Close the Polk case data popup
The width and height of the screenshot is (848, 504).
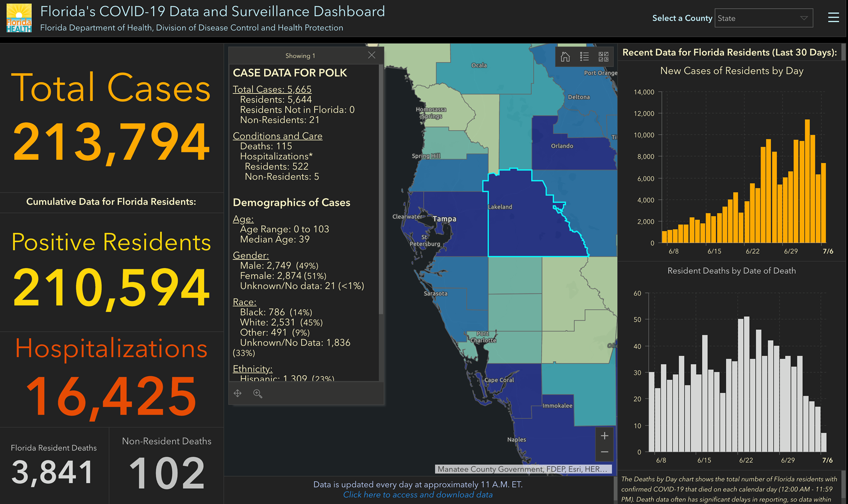coord(372,55)
